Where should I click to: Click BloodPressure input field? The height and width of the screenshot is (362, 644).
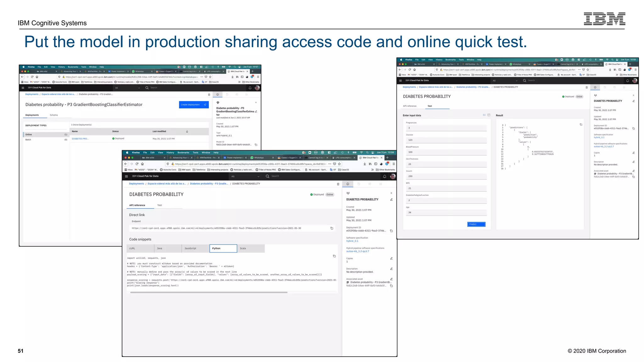[x=446, y=152]
